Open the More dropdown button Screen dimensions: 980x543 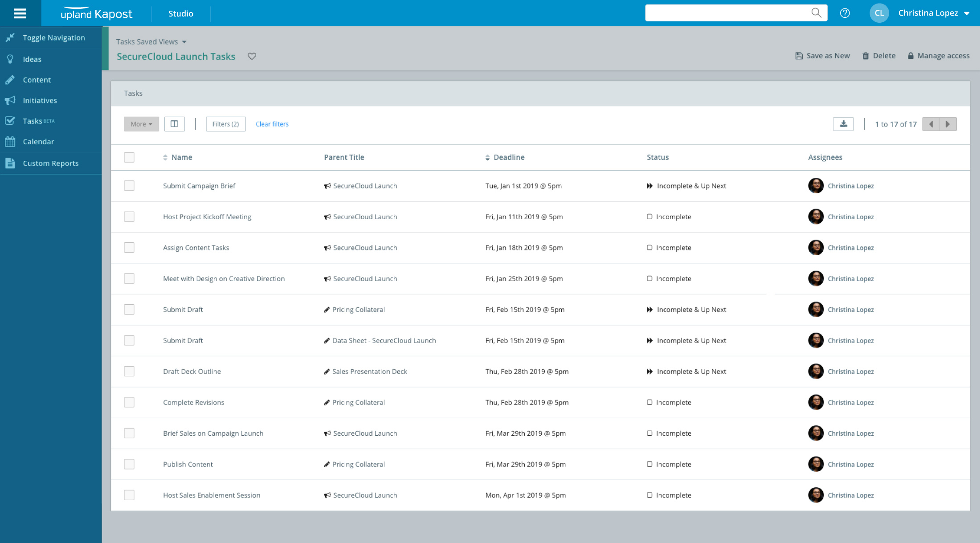(x=141, y=124)
